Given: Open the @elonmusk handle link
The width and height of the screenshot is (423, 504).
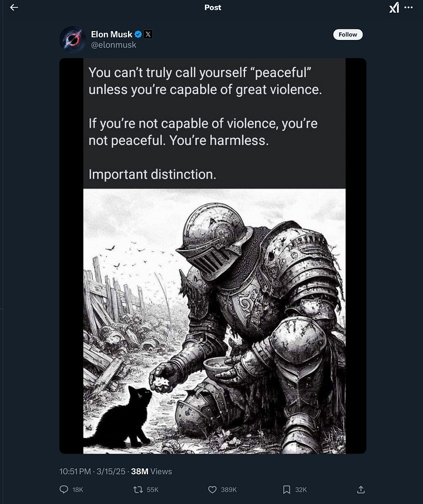Looking at the screenshot, I should click(113, 45).
